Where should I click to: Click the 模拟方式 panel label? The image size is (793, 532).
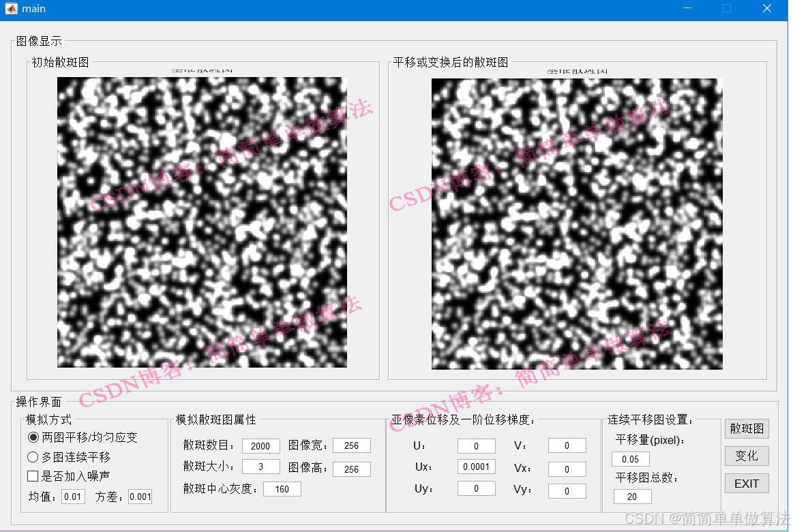(x=48, y=419)
